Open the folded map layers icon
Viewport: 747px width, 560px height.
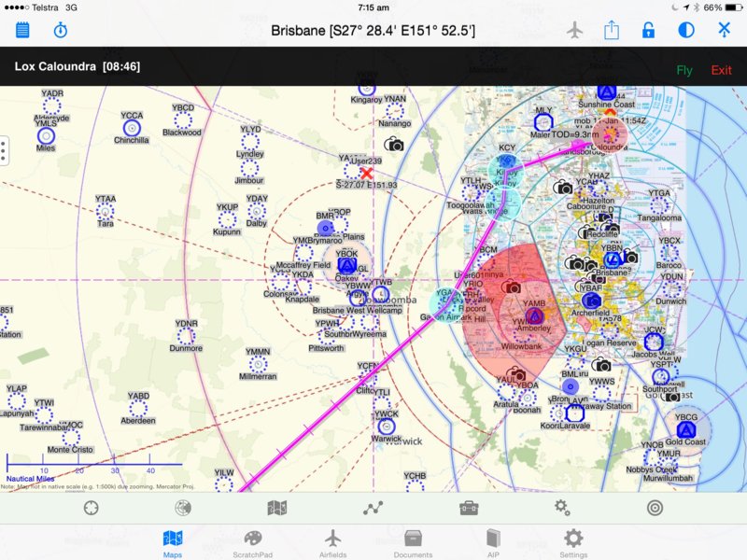pyautogui.click(x=276, y=508)
